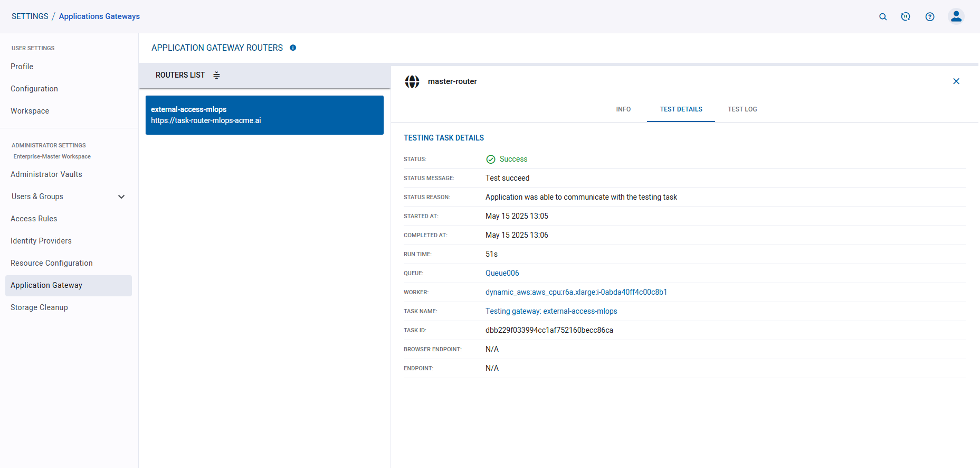Click the search magnifier icon

coord(882,17)
